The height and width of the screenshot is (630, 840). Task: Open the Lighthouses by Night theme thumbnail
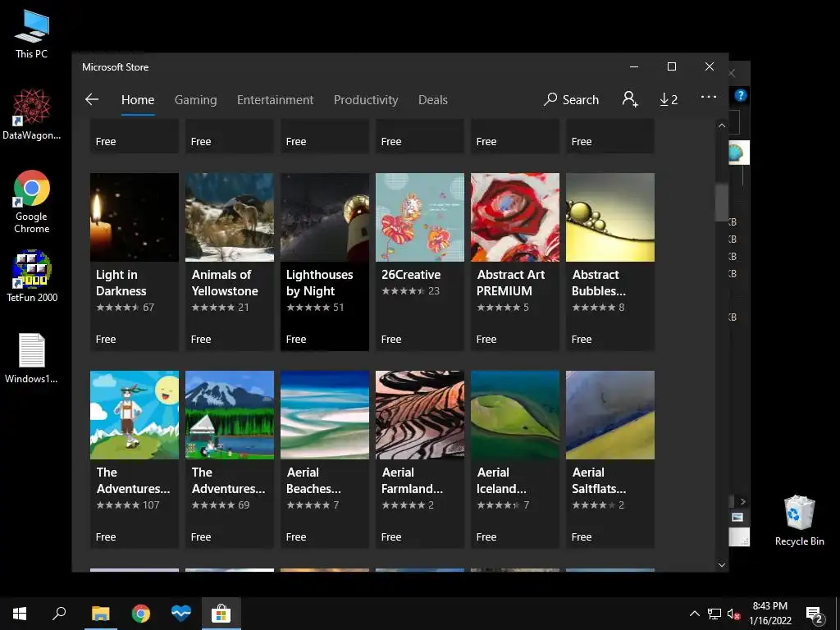pyautogui.click(x=325, y=217)
